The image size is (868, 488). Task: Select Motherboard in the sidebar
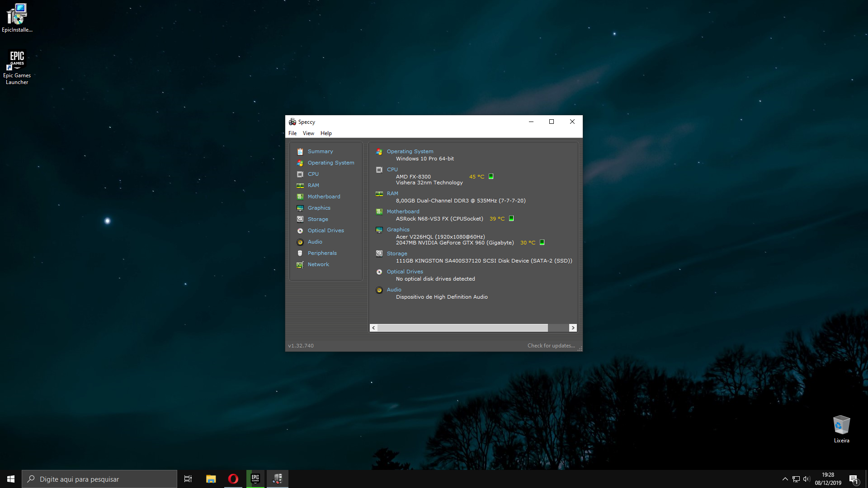324,197
